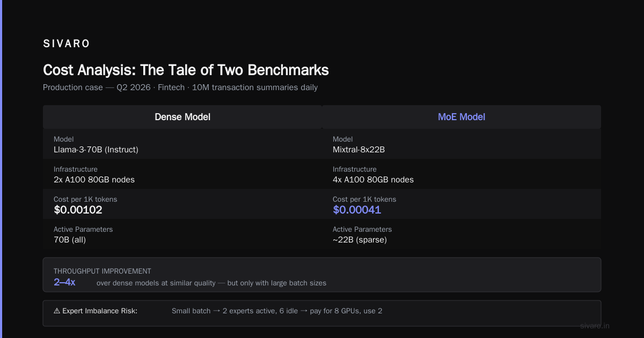Click the 'THROUGHPUT IMPROVEMENT' label
This screenshot has width=644, height=338.
tap(103, 271)
